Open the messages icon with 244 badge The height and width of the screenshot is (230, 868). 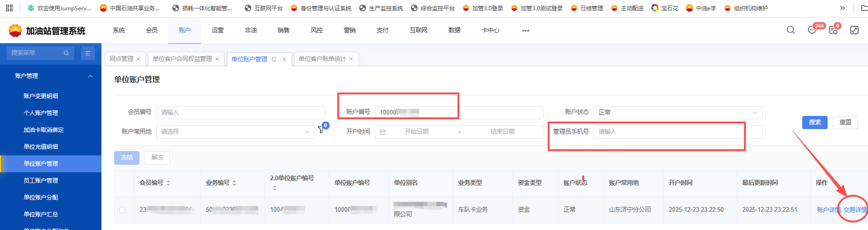(x=812, y=30)
